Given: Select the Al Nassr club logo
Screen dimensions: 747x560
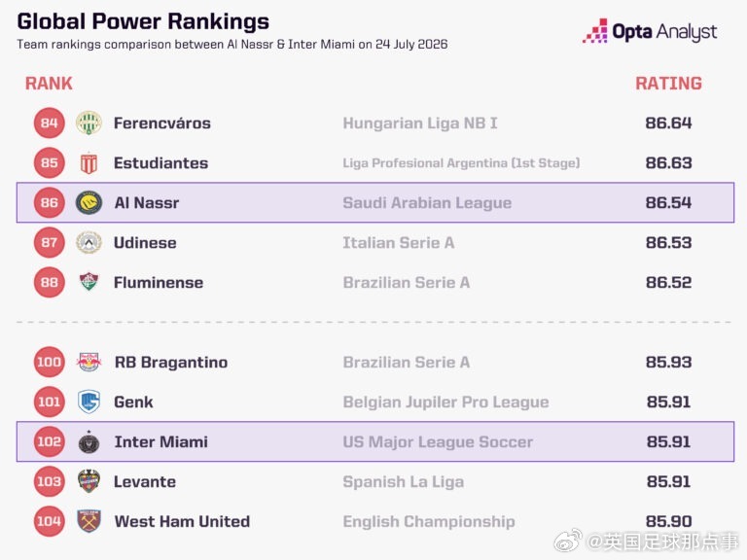Looking at the screenshot, I should pyautogui.click(x=89, y=203).
